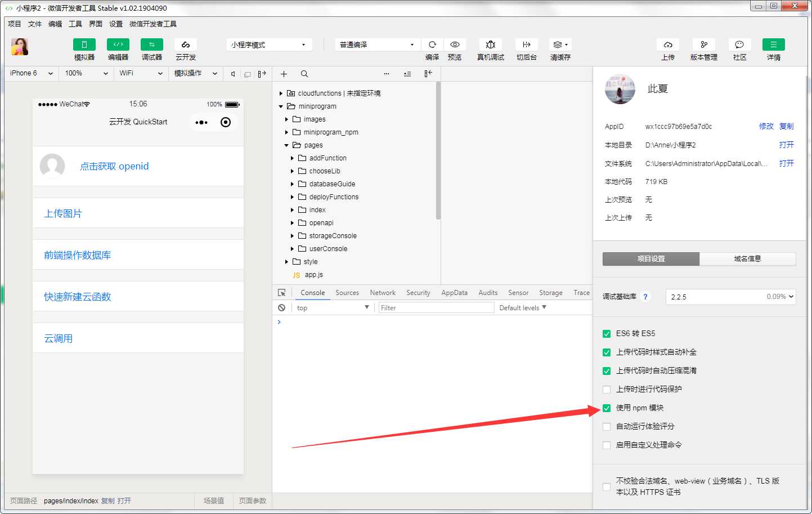The image size is (812, 514).
Task: Click the file tree more options icon
Action: coord(387,74)
